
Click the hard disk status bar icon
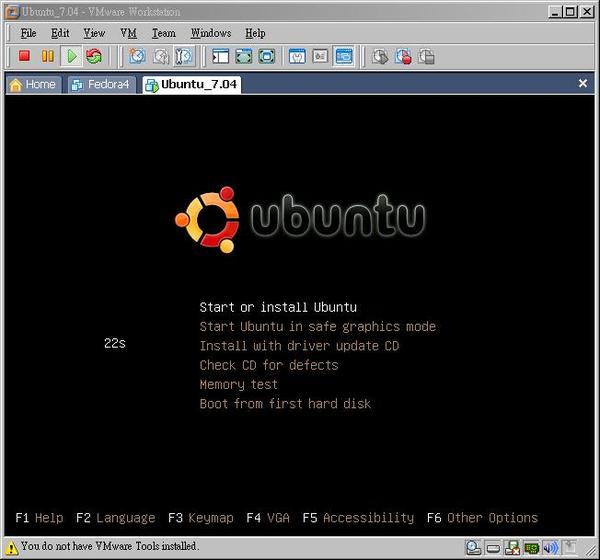(474, 547)
